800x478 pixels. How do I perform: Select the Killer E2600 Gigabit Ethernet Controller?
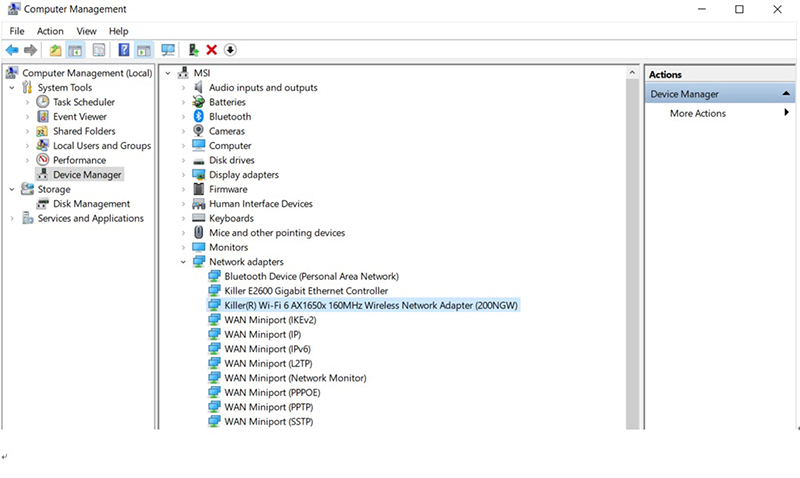[306, 290]
